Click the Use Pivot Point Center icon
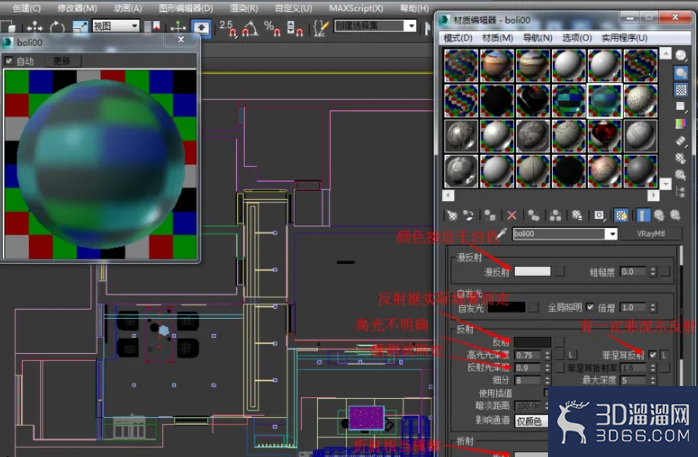This screenshot has width=698, height=457. coord(152,27)
